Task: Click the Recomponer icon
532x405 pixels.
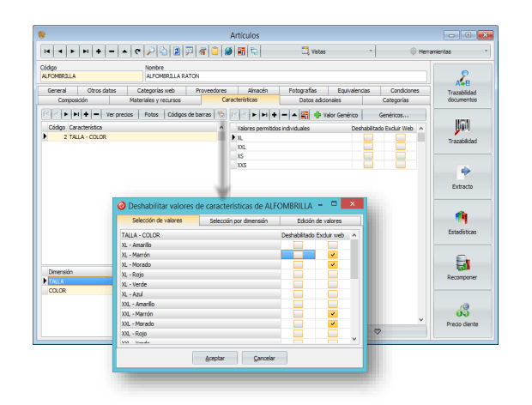Action: pos(462,267)
